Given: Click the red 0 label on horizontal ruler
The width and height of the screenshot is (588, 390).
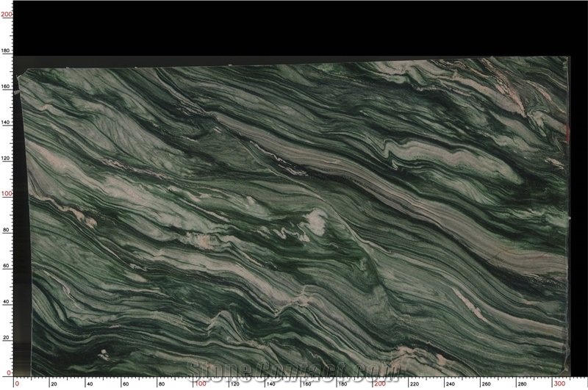Looking at the screenshot, I should (17, 383).
